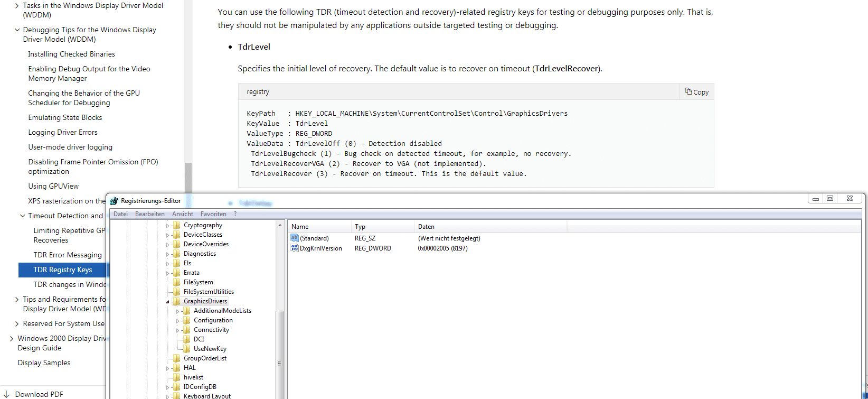Viewport: 868px width, 399px height.
Task: Select TDR Registry Keys in sidebar
Action: point(62,270)
